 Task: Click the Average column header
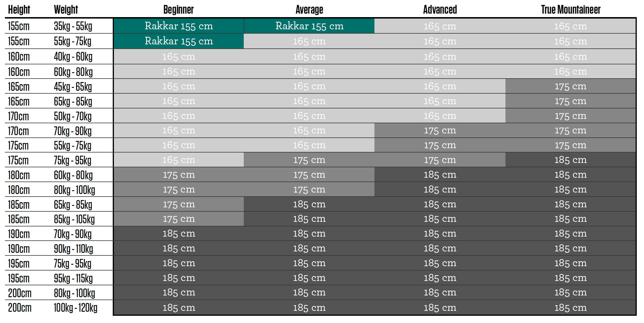tap(309, 10)
